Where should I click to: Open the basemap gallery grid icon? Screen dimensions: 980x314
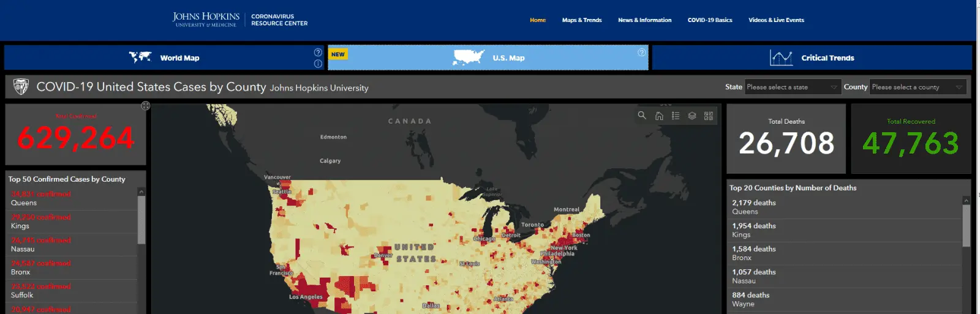click(709, 116)
